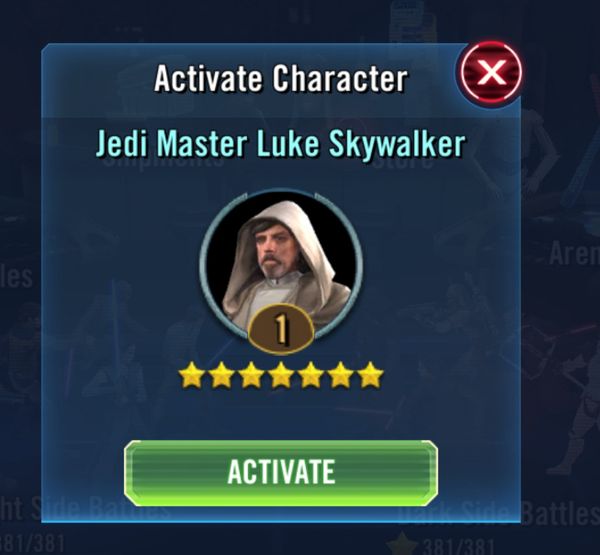Tap the Dark Side 381/381 star counter
The height and width of the screenshot is (555, 600).
(458, 546)
